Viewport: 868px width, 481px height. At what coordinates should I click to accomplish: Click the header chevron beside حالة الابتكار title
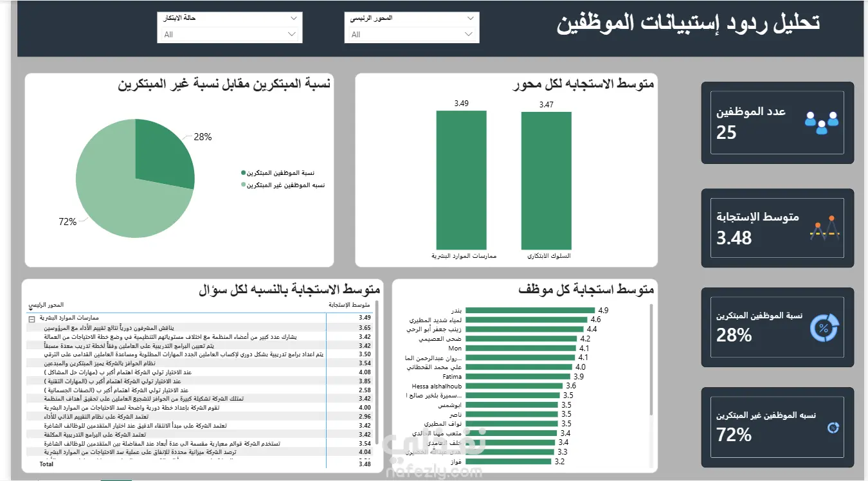click(x=294, y=19)
